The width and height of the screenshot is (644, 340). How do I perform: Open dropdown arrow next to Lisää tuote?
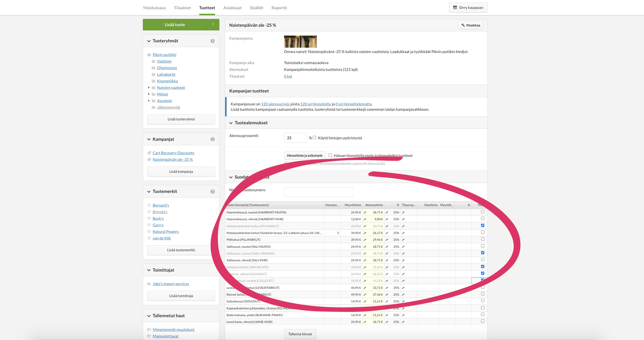pyautogui.click(x=213, y=24)
